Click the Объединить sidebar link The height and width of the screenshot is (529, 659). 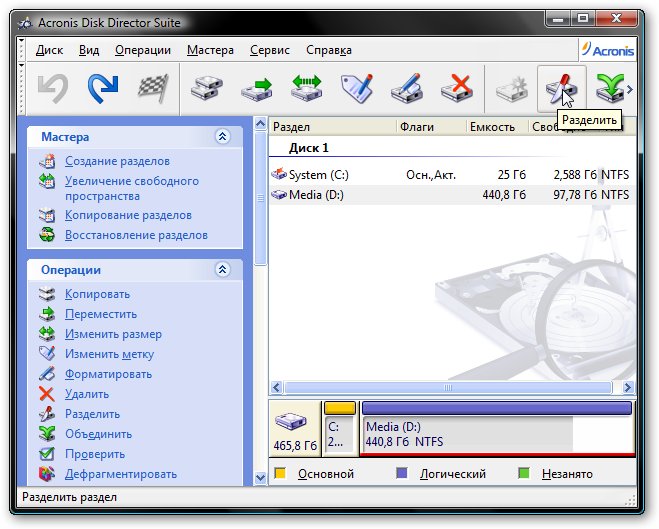coord(98,434)
